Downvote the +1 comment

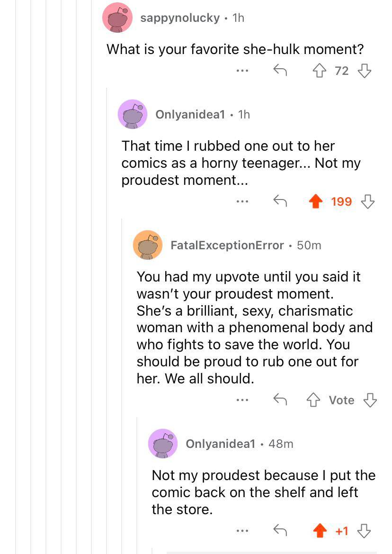[364, 531]
